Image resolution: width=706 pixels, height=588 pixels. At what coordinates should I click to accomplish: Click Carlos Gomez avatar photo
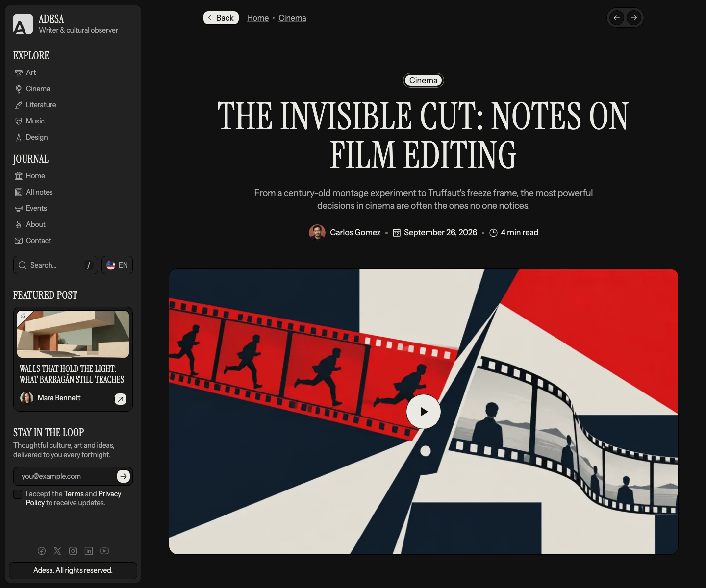pos(317,233)
